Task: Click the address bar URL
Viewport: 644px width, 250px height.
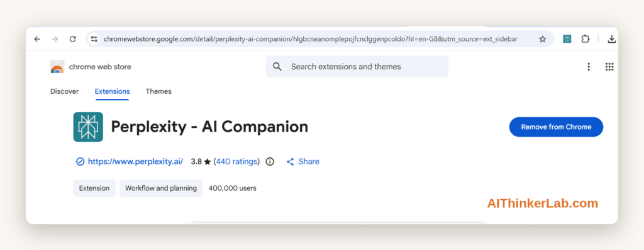Action: point(311,39)
